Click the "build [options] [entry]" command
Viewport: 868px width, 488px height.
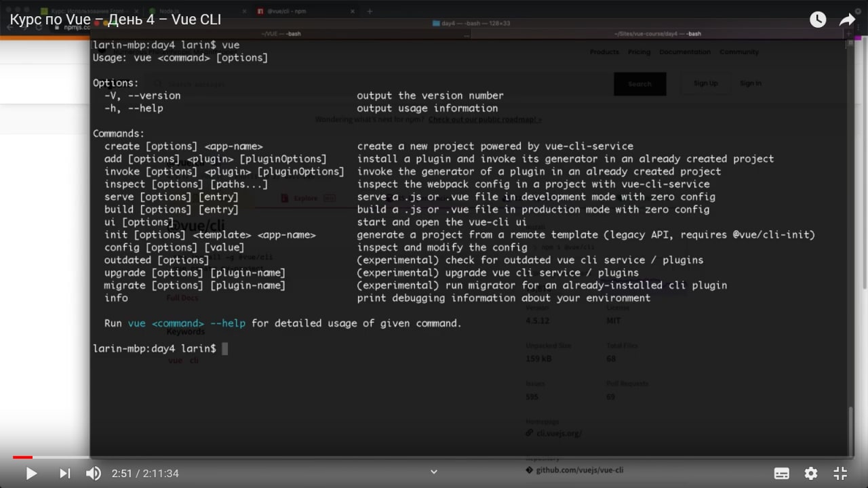pos(171,209)
